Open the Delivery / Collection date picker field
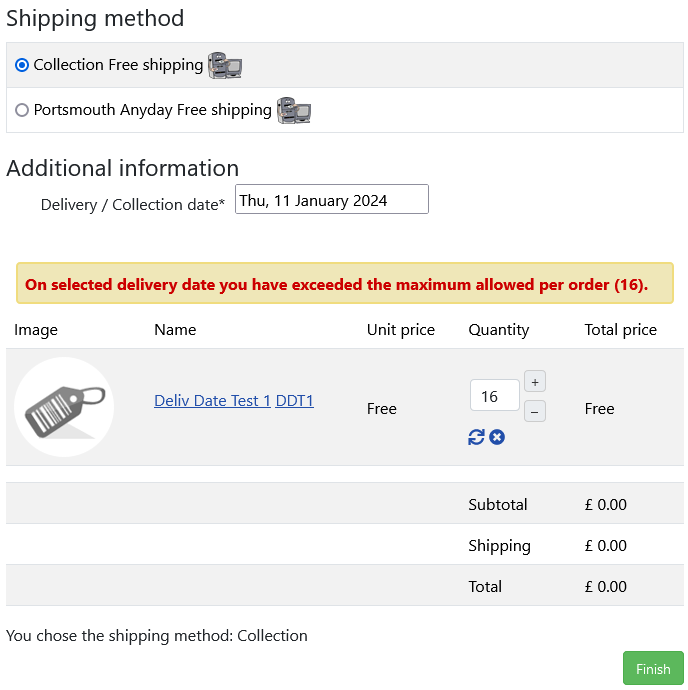Viewport: 688px width, 690px height. click(332, 199)
